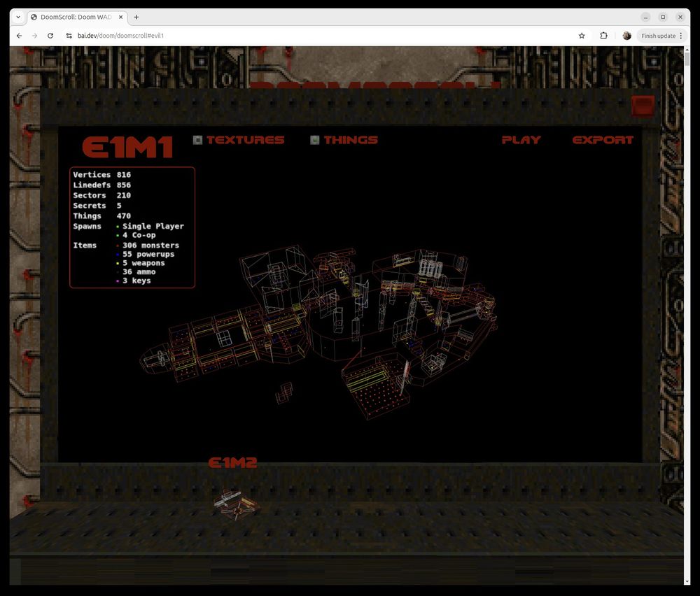Click the Finish update button
Viewport: 700px width, 596px height.
(x=659, y=36)
